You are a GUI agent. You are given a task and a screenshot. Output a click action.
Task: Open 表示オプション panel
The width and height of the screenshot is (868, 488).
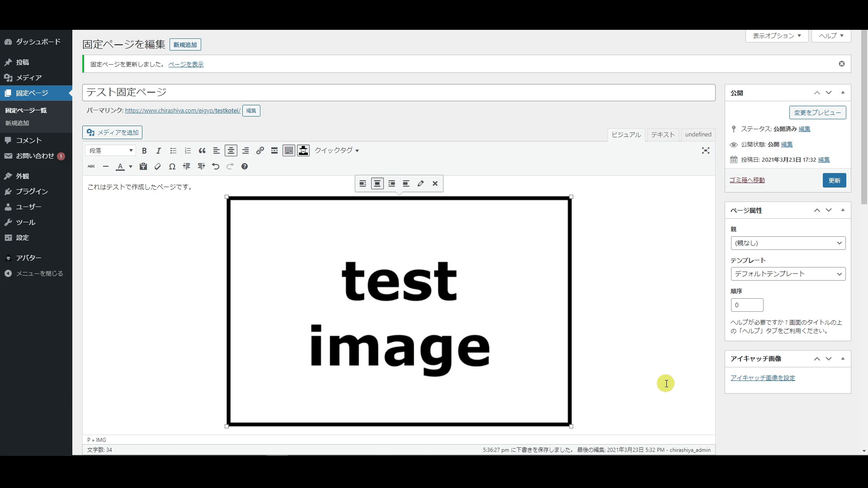pyautogui.click(x=777, y=36)
